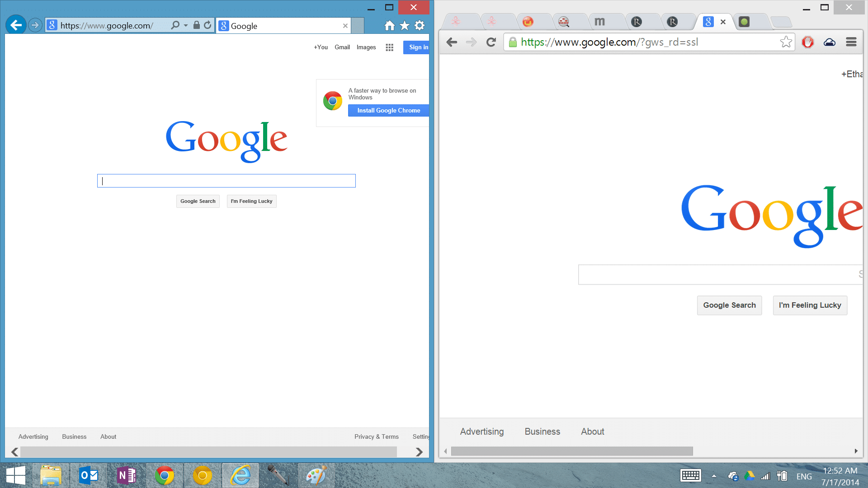Open the Paint palette taskbar icon
The image size is (868, 488).
click(316, 475)
